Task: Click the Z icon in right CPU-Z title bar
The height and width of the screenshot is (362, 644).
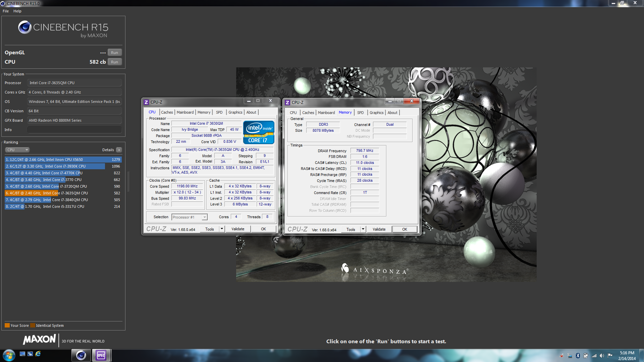Action: coord(287,103)
